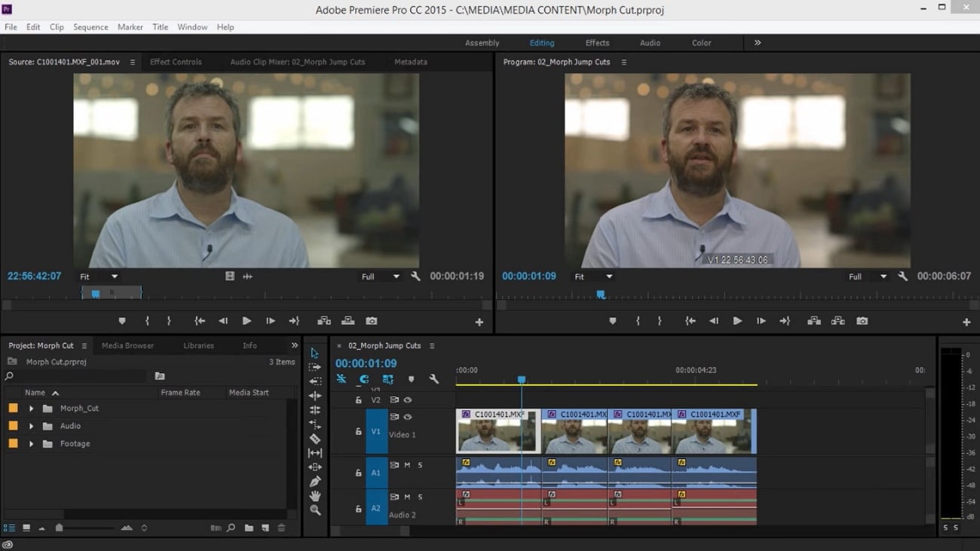
Task: Expand the Audio bin
Action: pyautogui.click(x=31, y=426)
